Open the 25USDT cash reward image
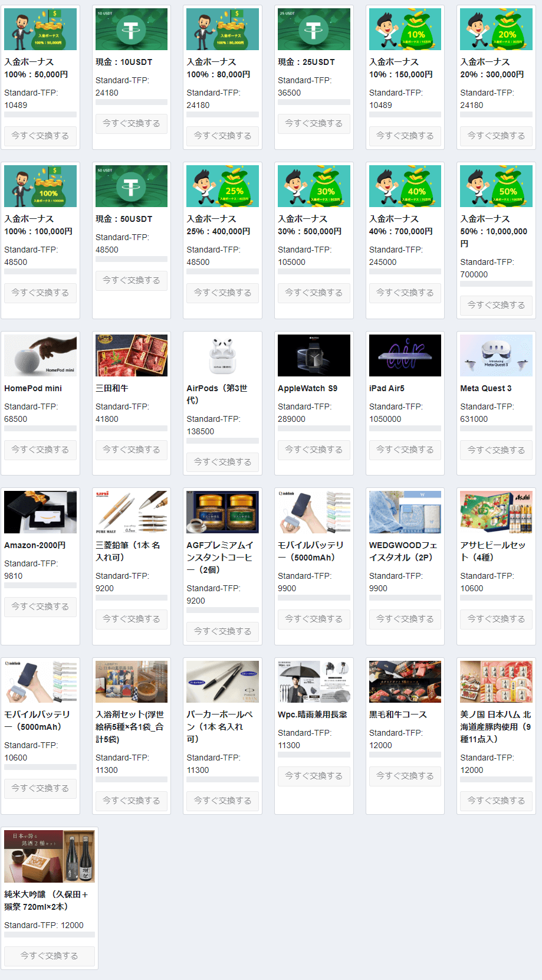542x980 pixels. pos(314,29)
